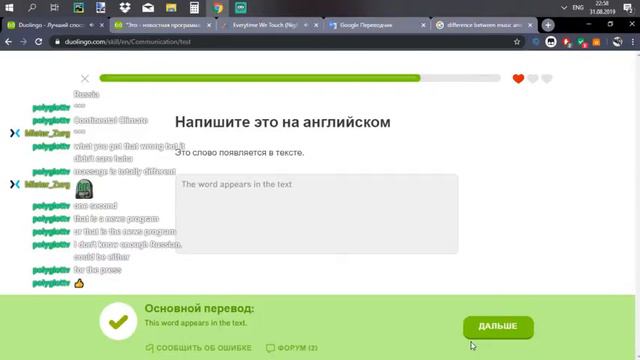
Task: Show hidden system tray icons
Action: pos(564,8)
